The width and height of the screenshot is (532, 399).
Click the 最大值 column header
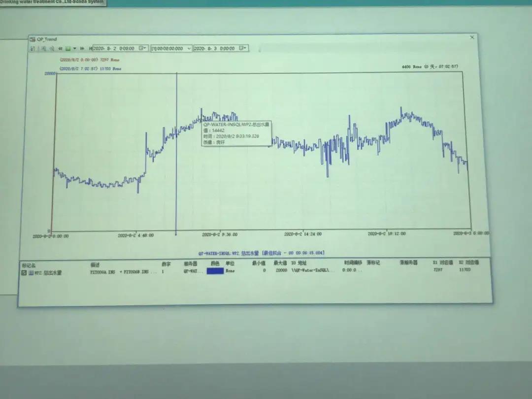280,263
